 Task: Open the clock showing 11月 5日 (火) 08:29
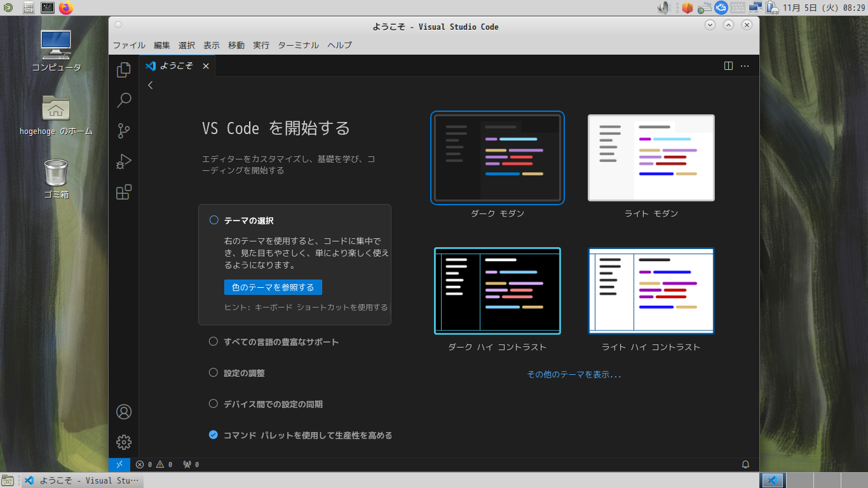click(x=824, y=8)
